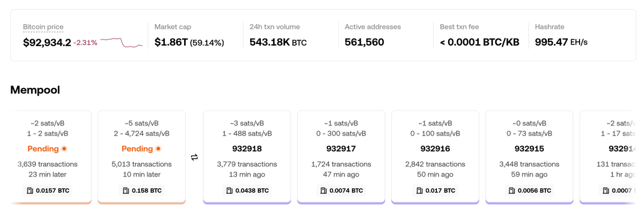Click the (59.14%) dominance figure
This screenshot has width=644, height=219.
point(207,42)
